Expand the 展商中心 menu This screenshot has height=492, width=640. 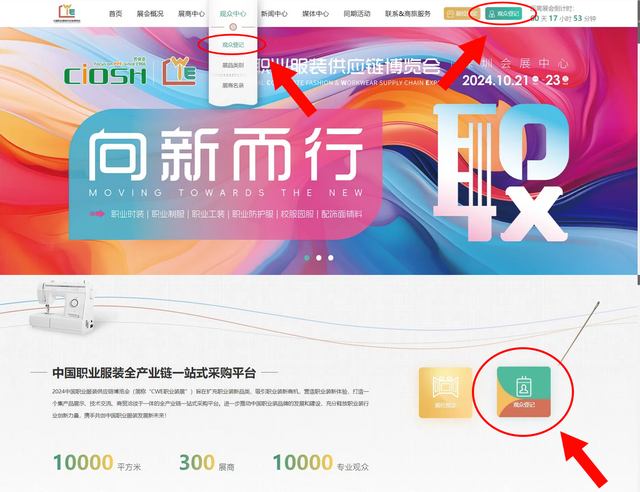pos(191,14)
